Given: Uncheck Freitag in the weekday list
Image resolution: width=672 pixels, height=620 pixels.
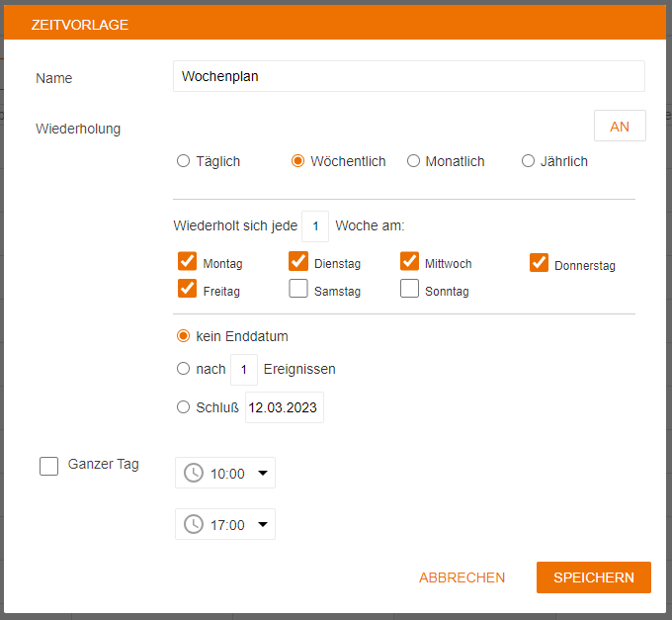Looking at the screenshot, I should pyautogui.click(x=187, y=289).
